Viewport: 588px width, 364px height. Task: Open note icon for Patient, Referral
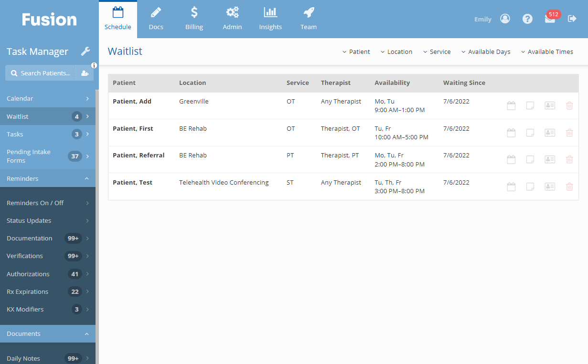click(x=530, y=159)
